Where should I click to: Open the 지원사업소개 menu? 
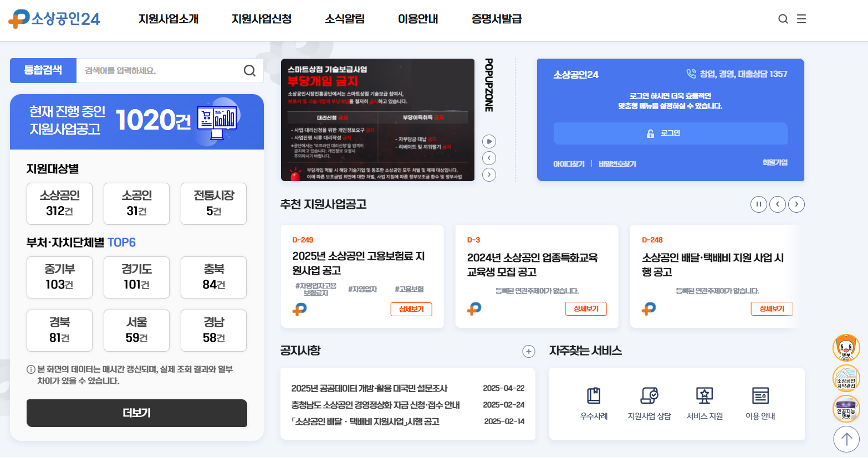pyautogui.click(x=169, y=19)
